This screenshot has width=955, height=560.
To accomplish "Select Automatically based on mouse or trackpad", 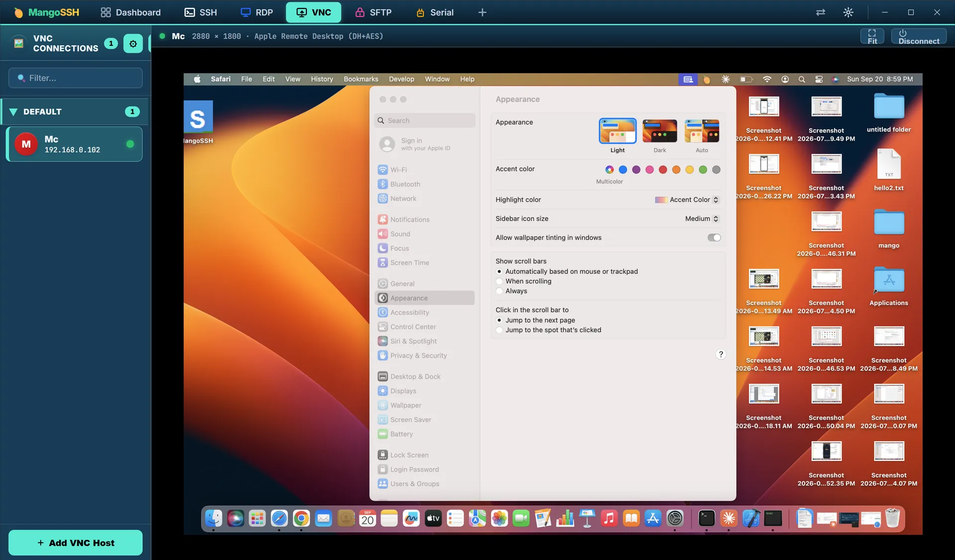I will click(x=499, y=272).
